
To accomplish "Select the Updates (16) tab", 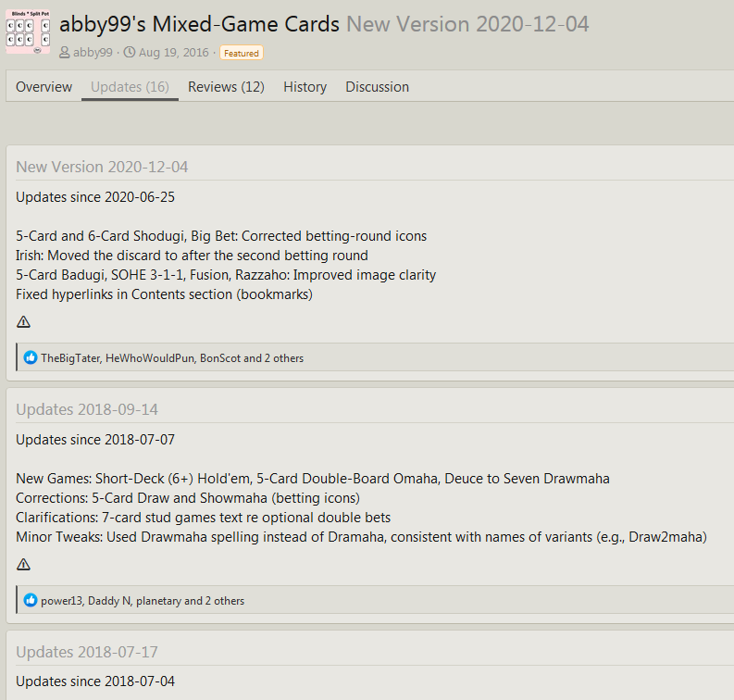I will pos(130,87).
